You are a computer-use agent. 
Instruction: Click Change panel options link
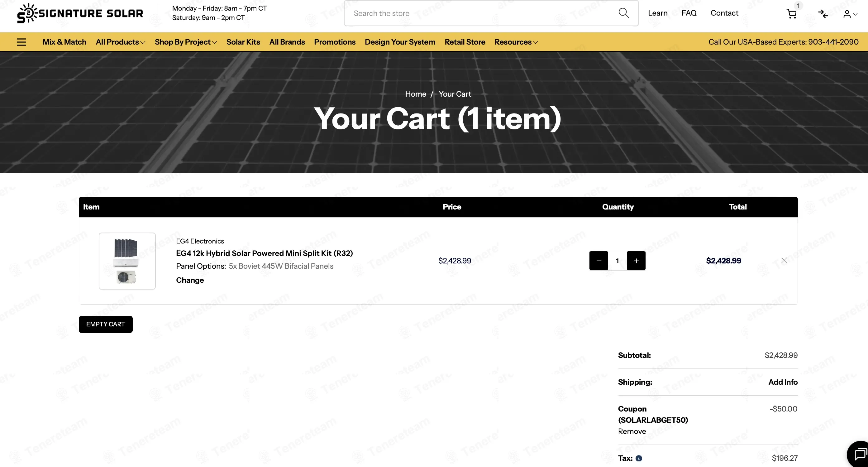coord(190,280)
